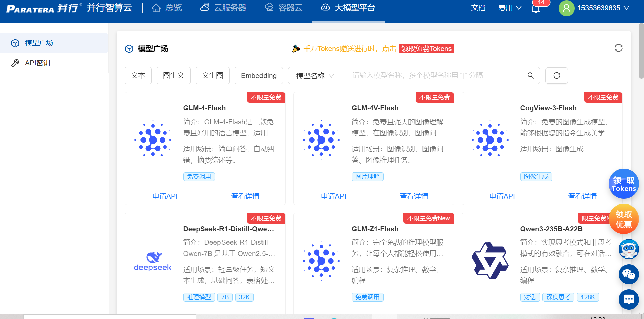Click the Qwen3-235B-A22B title
Viewport: 644px width, 319px height.
(552, 229)
